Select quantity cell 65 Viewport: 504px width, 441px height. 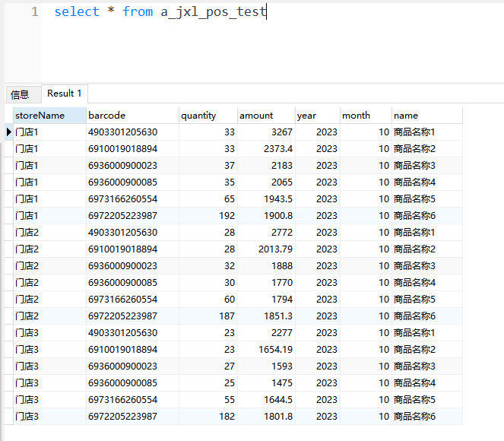(x=208, y=199)
